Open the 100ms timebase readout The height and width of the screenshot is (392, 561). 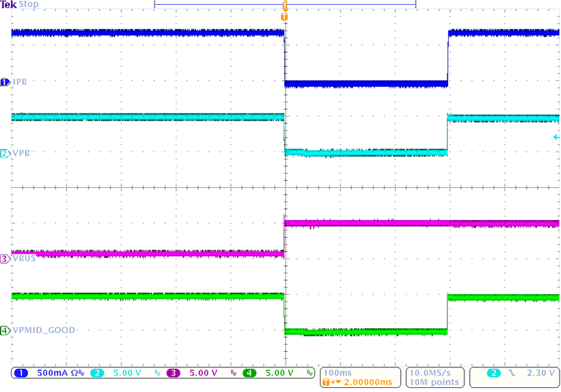click(337, 373)
